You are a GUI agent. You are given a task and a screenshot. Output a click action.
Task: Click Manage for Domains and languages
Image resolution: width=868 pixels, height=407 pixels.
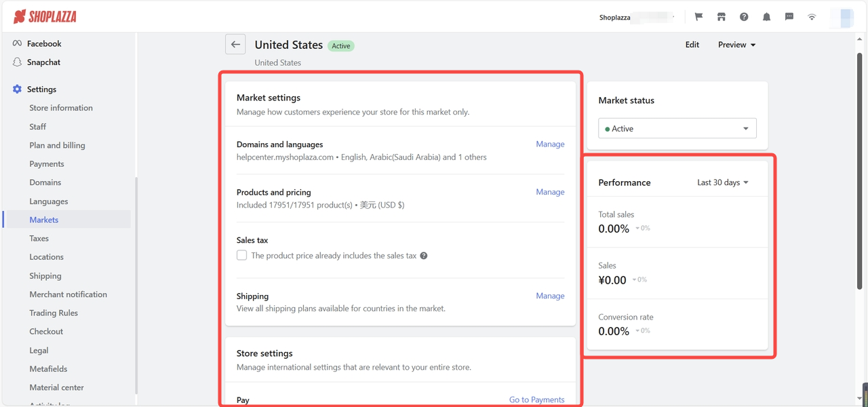tap(550, 144)
